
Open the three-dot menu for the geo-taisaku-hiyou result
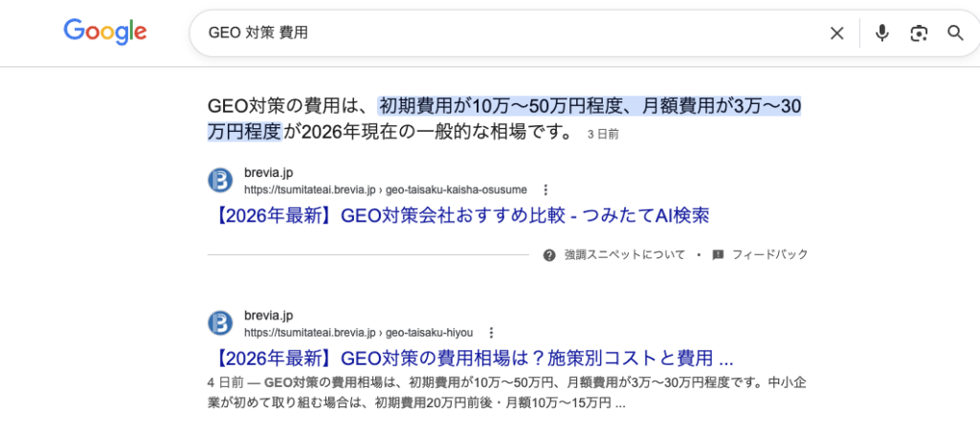[x=491, y=333]
